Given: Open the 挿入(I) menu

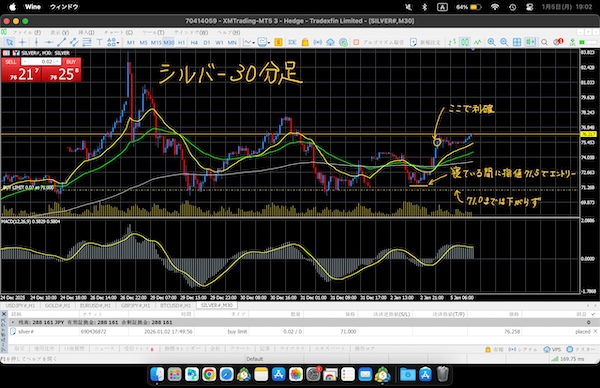Looking at the screenshot, I should pyautogui.click(x=86, y=33).
